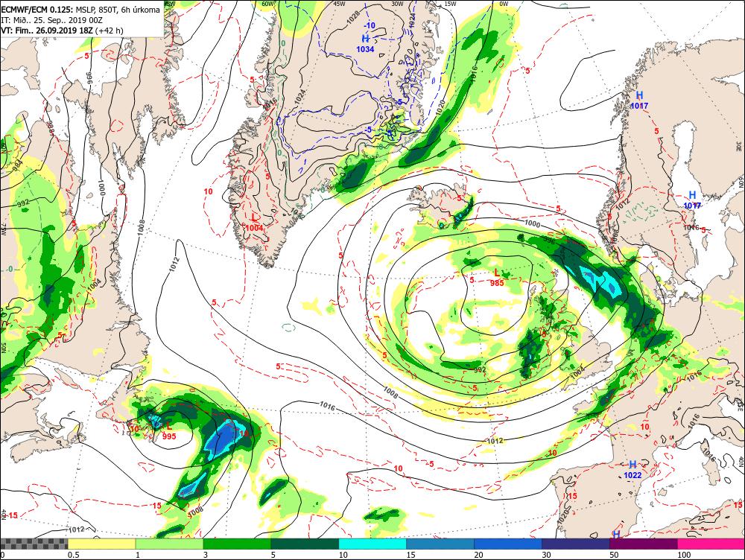Select the H 1022 high marker
The image size is (745, 560).
(x=633, y=470)
